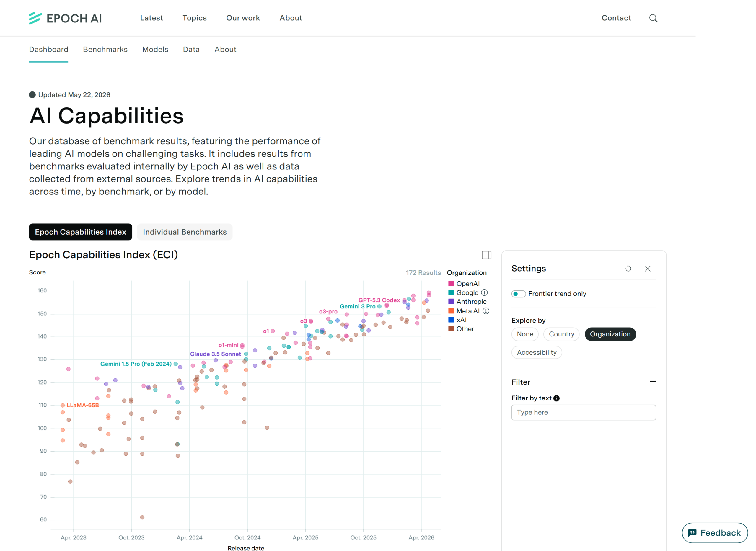
Task: Click the Other legend color swatch
Action: tap(451, 329)
